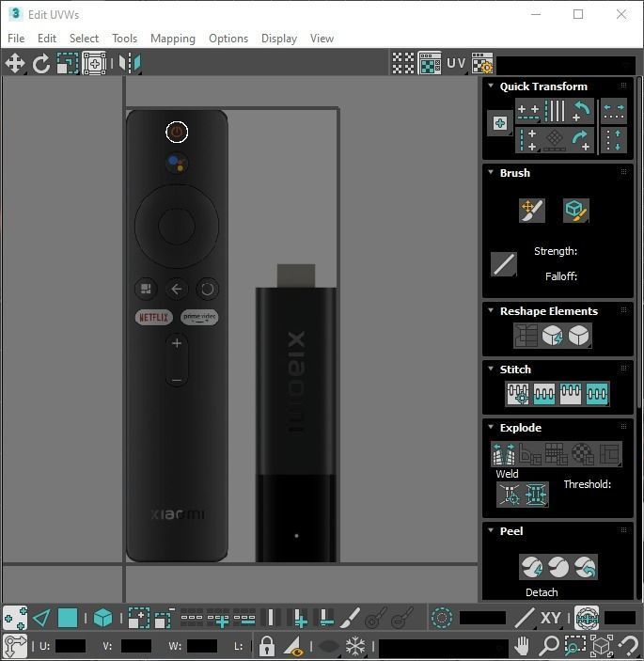The image size is (644, 661).
Task: Collapse the Stitch rollout
Action: click(x=491, y=369)
